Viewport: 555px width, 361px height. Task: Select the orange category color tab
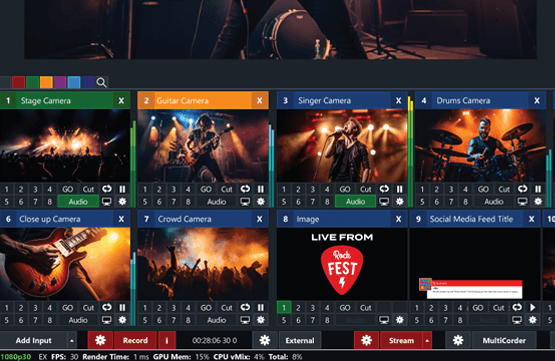point(46,82)
